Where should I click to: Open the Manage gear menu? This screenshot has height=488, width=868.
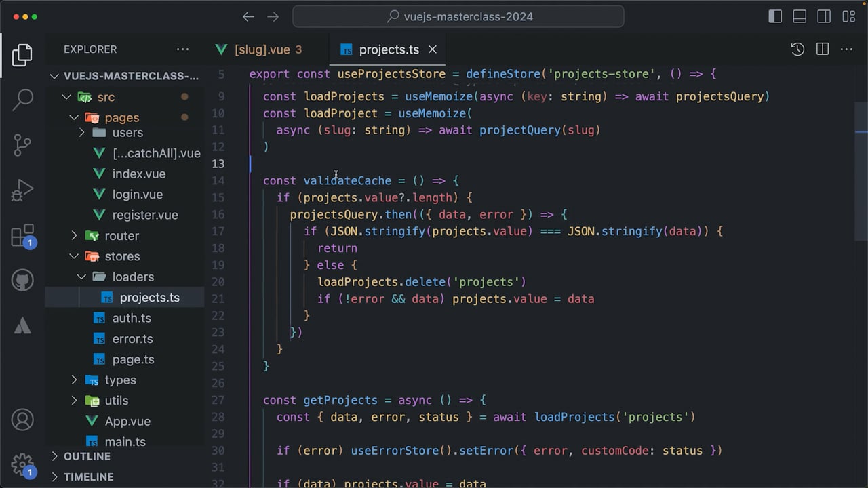[22, 465]
